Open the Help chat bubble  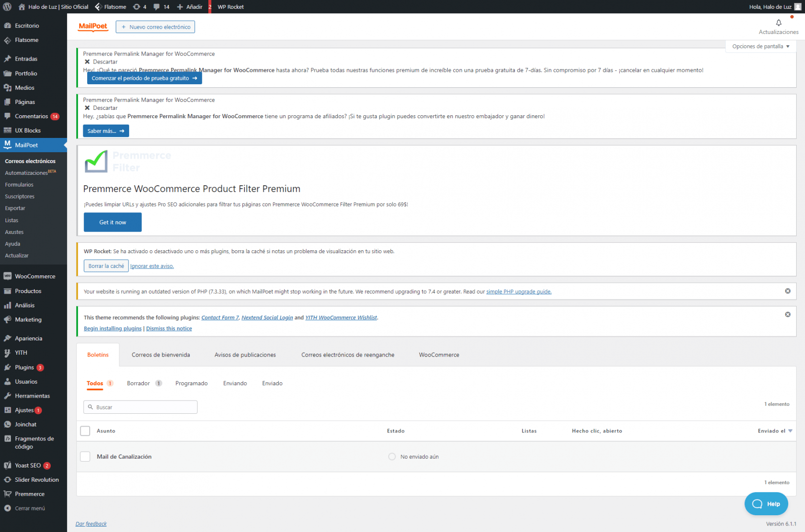tap(766, 504)
